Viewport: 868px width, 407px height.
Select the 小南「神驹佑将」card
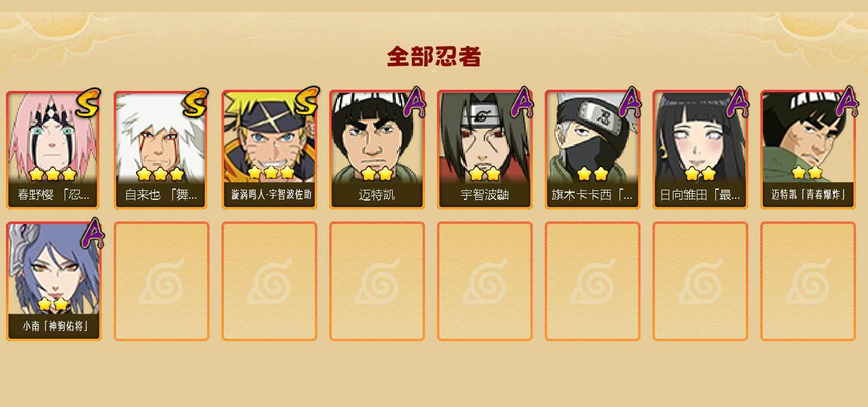[x=54, y=281]
